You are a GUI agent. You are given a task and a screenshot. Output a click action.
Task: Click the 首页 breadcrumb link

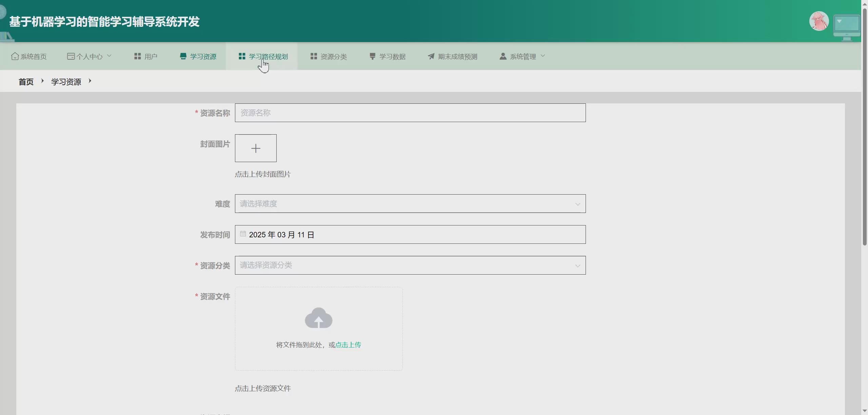pos(26,82)
